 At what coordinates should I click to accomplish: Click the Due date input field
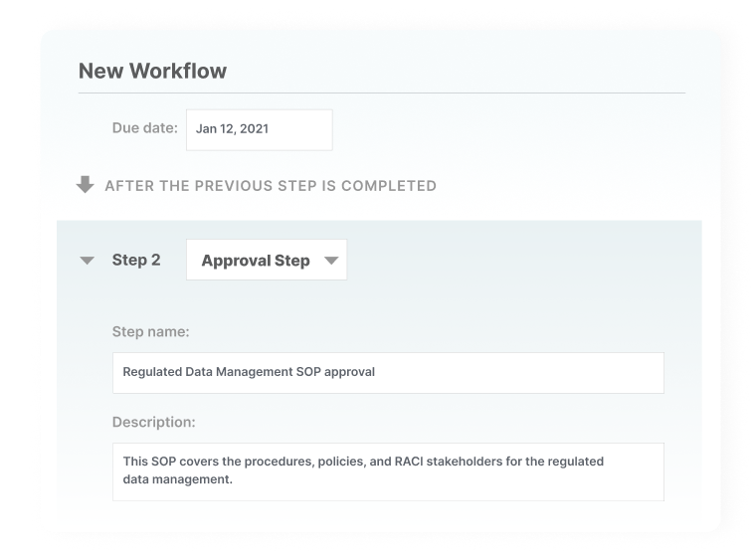pos(259,129)
